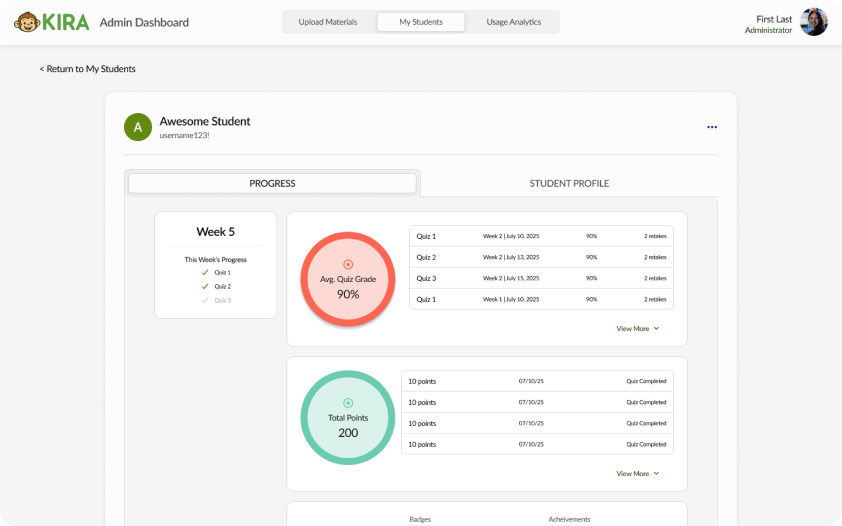Viewport: 842px width, 526px height.
Task: Click the Badges label
Action: 420,519
